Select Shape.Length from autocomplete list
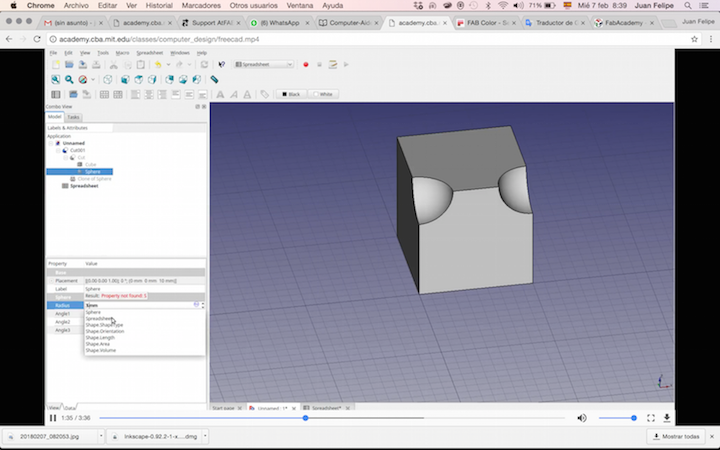 click(x=99, y=337)
